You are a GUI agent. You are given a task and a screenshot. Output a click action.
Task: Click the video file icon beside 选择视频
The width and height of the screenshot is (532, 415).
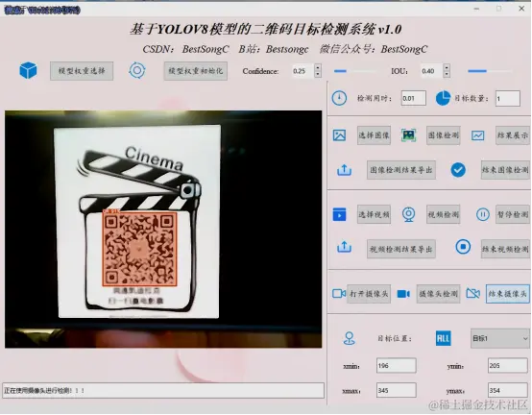tap(339, 214)
